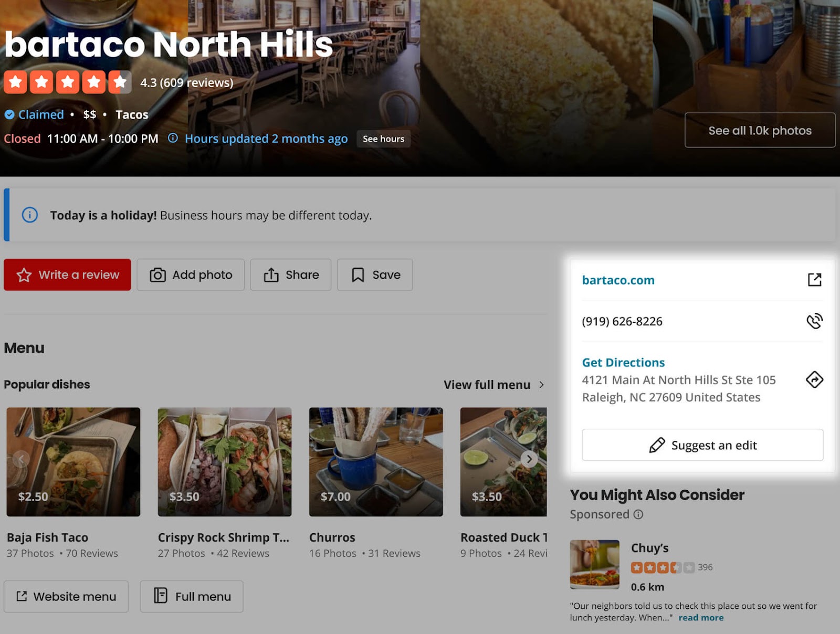
Task: Click the Write a review button
Action: 67,274
